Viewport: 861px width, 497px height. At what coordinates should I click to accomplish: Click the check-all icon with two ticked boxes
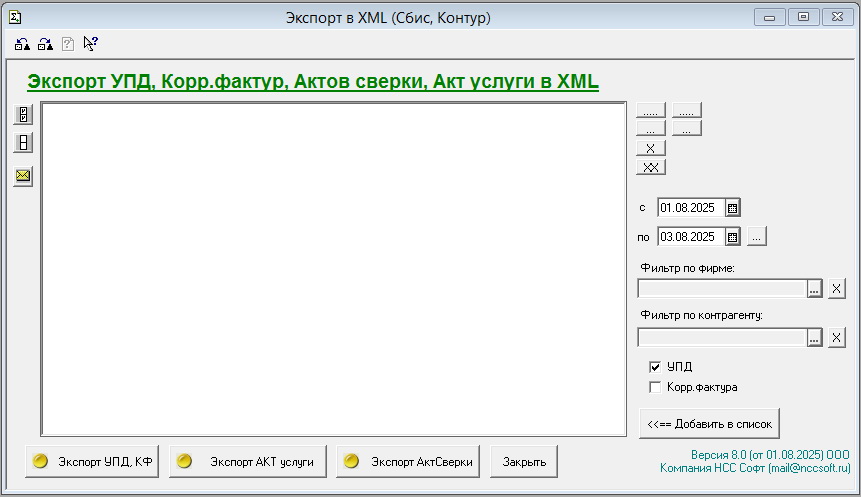pos(23,114)
